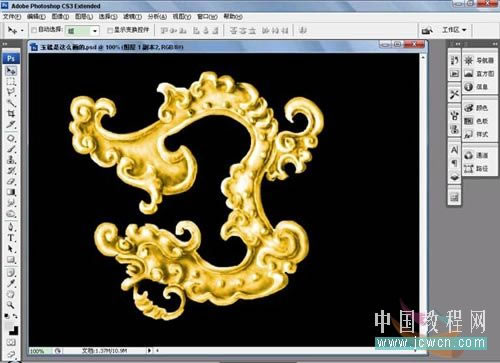
Task: Enable the 显示变换控件 checkbox
Action: [x=110, y=30]
